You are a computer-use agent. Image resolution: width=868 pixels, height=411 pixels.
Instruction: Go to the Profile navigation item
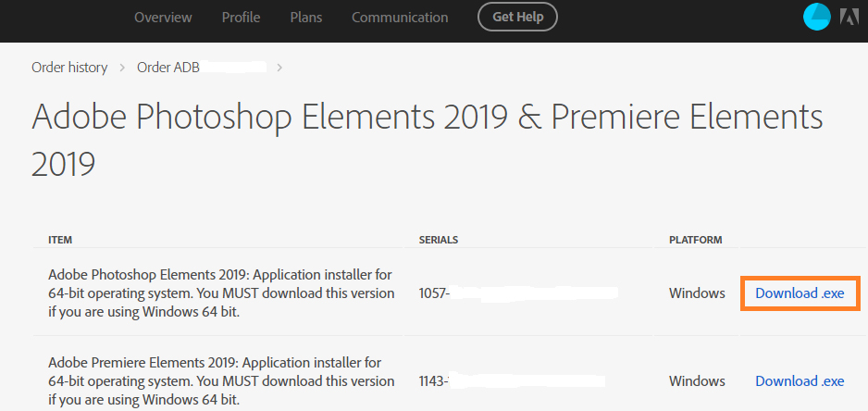241,18
